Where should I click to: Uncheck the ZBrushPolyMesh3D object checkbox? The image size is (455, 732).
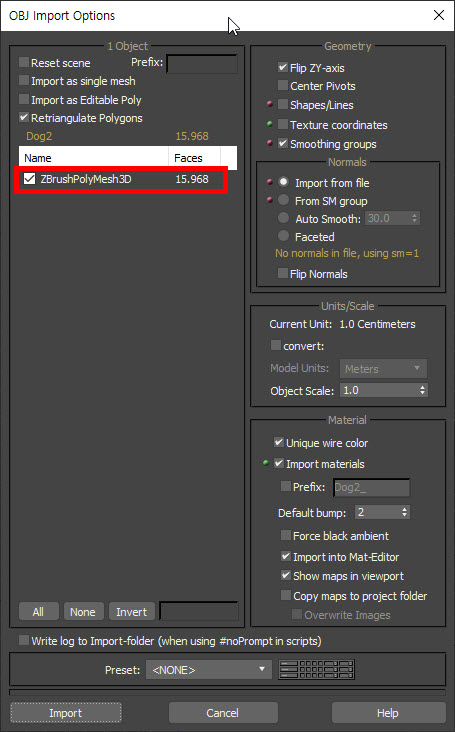[x=29, y=179]
